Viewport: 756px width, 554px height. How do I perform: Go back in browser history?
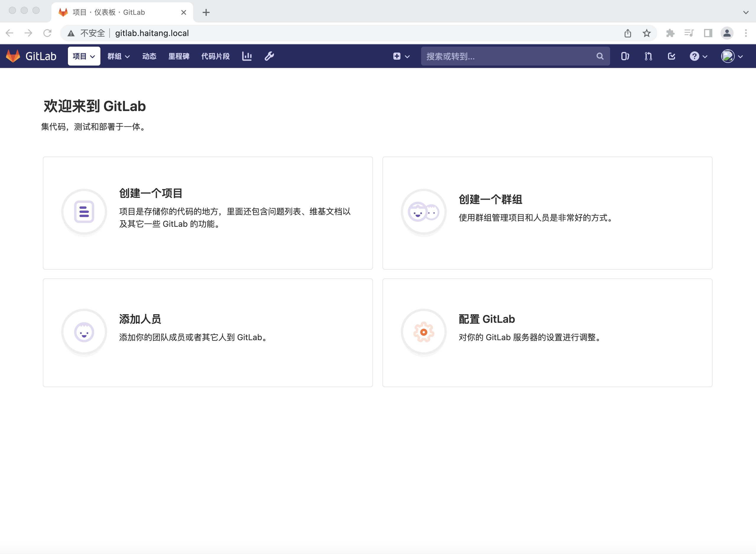[x=9, y=33]
